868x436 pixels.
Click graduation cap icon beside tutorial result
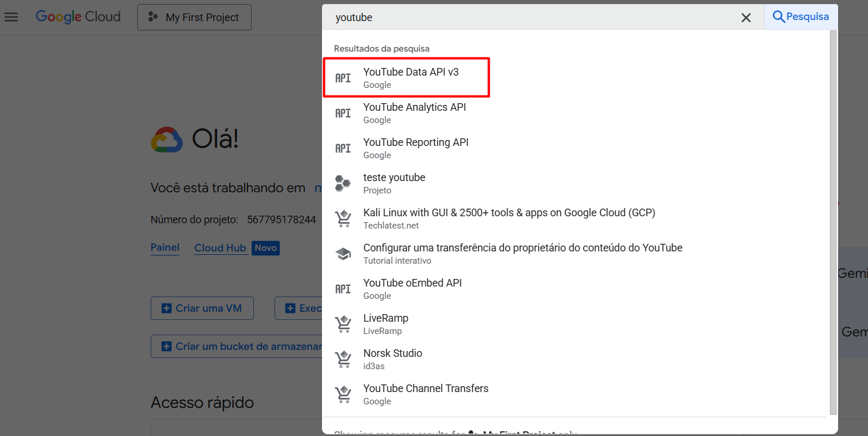coord(343,254)
